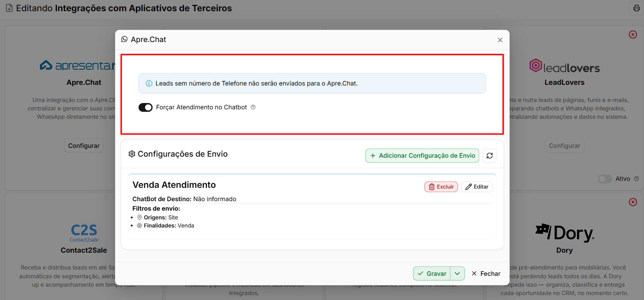Viewport: 644px width, 300px height.
Task: Click Adicionar Configuração de Envio button
Action: pos(422,156)
